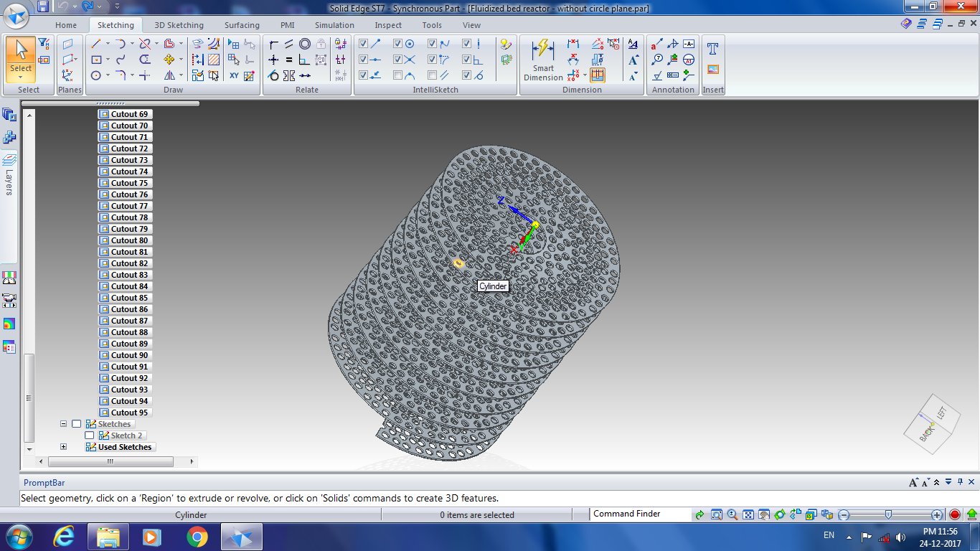Viewport: 980px width, 551px height.
Task: Insert a Text Profile with T icon
Action: (712, 49)
